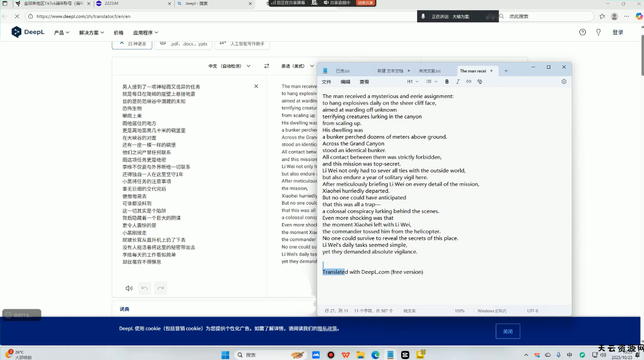Open the 文件 menu in Notepad
644x360 pixels.
point(326,82)
